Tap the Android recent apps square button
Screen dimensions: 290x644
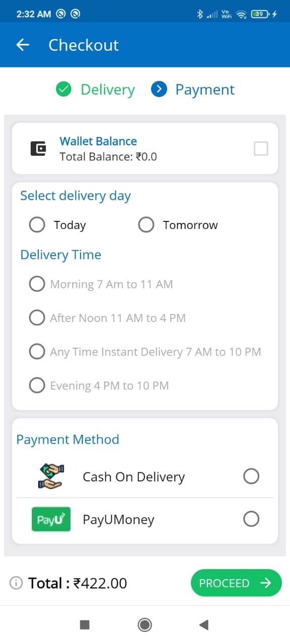coord(85,625)
